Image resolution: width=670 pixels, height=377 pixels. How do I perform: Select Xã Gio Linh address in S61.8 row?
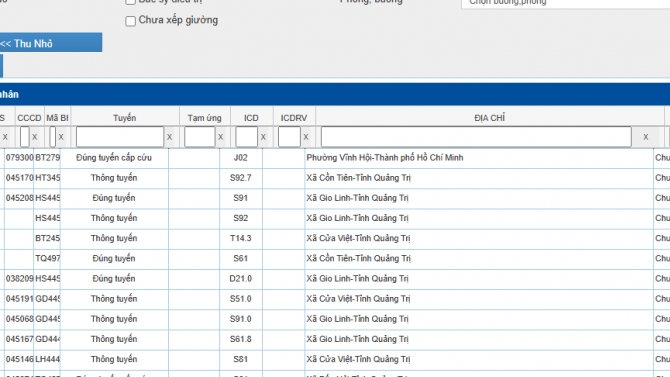(x=357, y=339)
